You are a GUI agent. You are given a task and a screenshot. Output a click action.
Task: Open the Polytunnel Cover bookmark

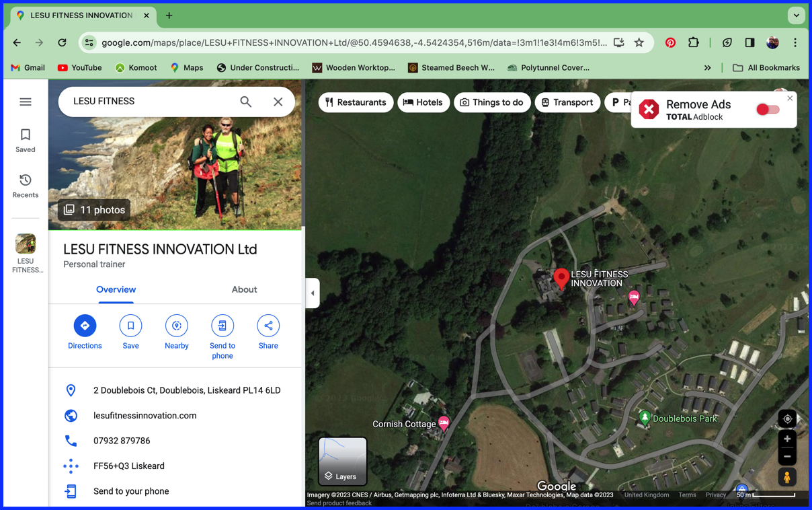548,67
